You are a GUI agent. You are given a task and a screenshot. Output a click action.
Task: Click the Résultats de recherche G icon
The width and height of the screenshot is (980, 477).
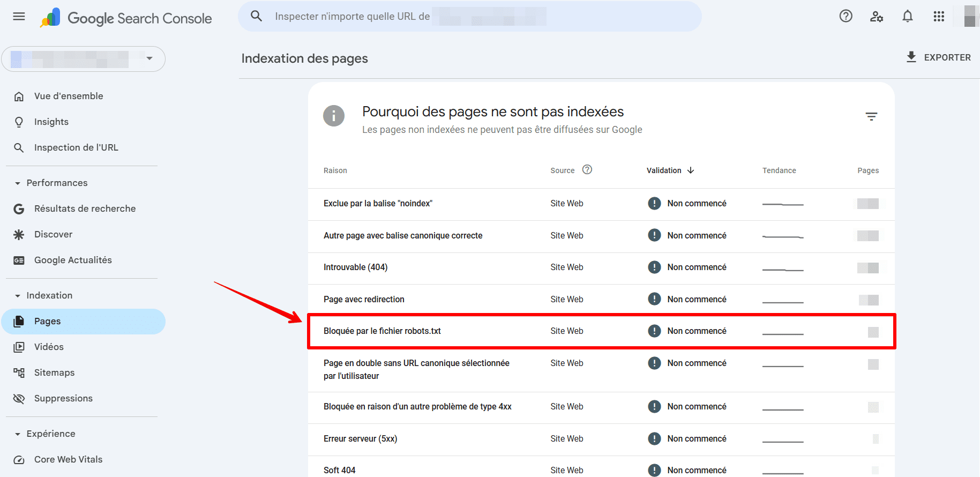pyautogui.click(x=19, y=209)
